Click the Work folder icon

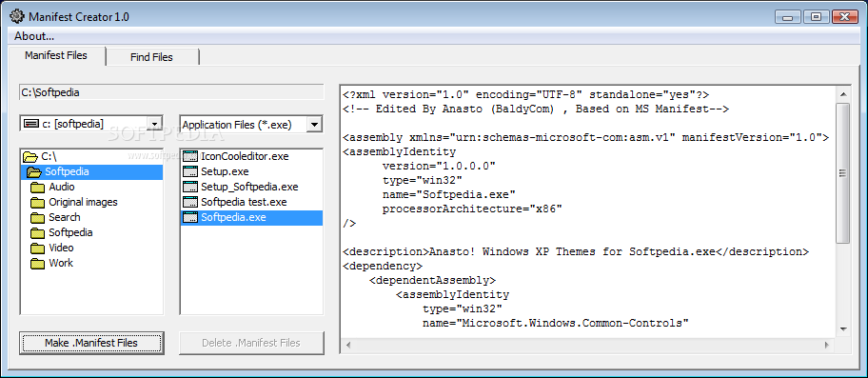38,263
